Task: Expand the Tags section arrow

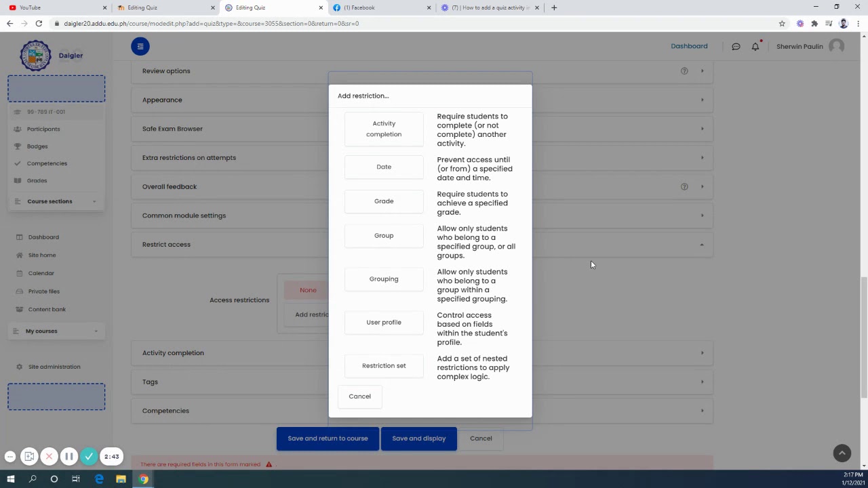Action: click(x=702, y=382)
